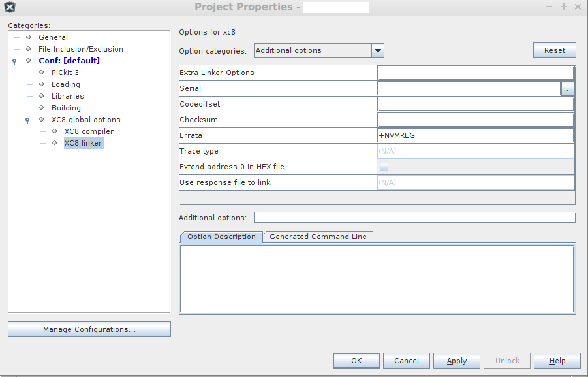Open the Serial ellipsis browse button
This screenshot has height=377, width=588.
567,89
